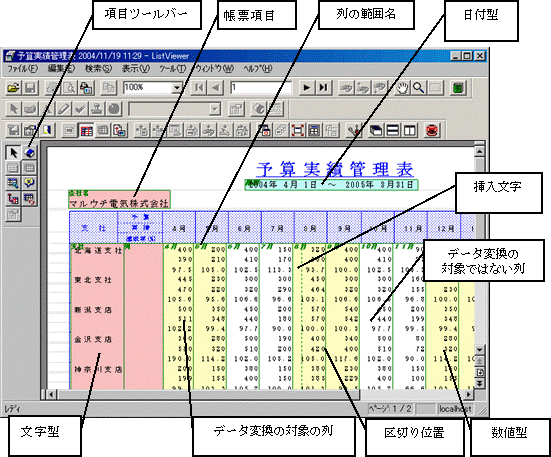Click vertical scrollbar down arrow
Viewport: 551px width, 457px height.
coord(479,350)
